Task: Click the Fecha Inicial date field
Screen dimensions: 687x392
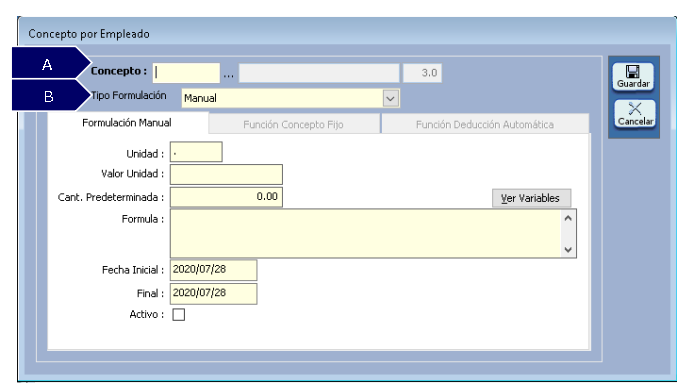Action: (x=213, y=270)
